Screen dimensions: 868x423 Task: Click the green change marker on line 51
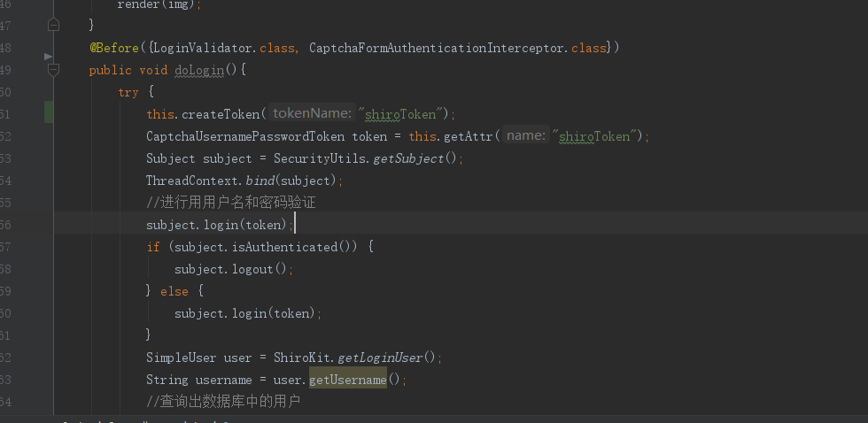click(49, 113)
